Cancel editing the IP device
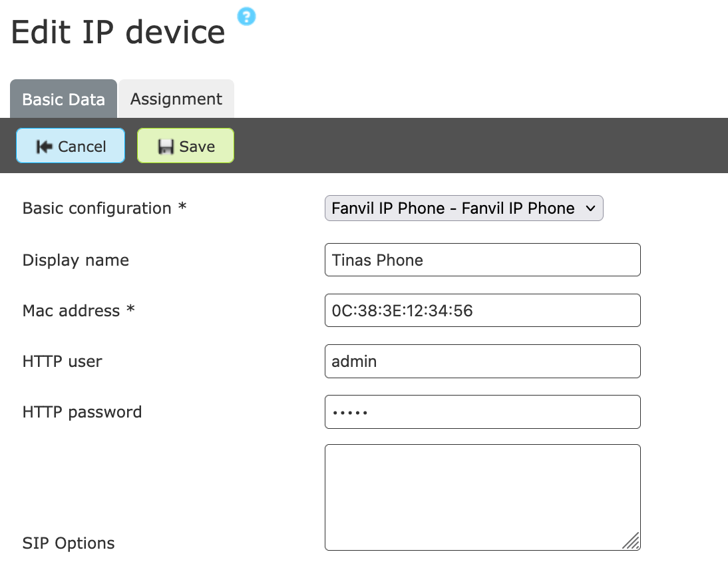Viewport: 728px width, 582px height. (70, 146)
